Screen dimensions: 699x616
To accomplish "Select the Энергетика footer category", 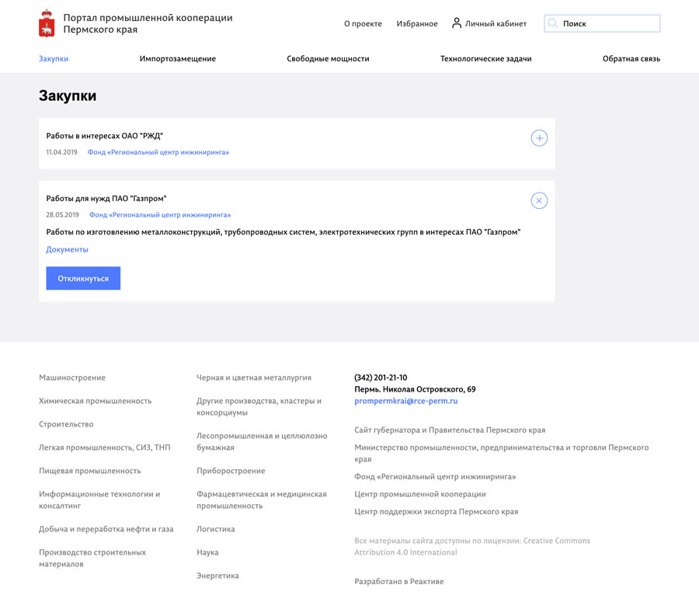I will [217, 576].
